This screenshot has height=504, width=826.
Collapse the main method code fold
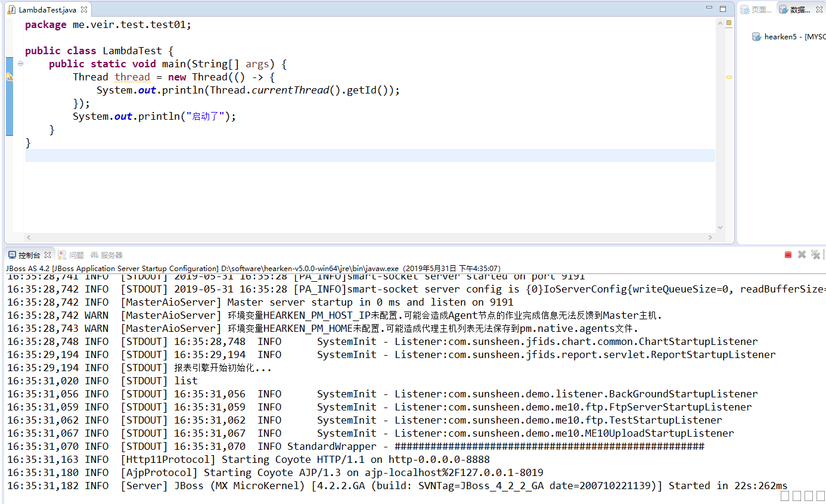point(20,64)
